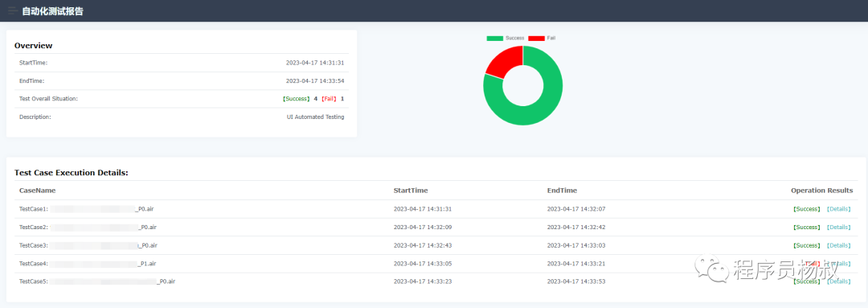Select the CaseName column header
Viewport: 868px width, 308px height.
pyautogui.click(x=37, y=191)
